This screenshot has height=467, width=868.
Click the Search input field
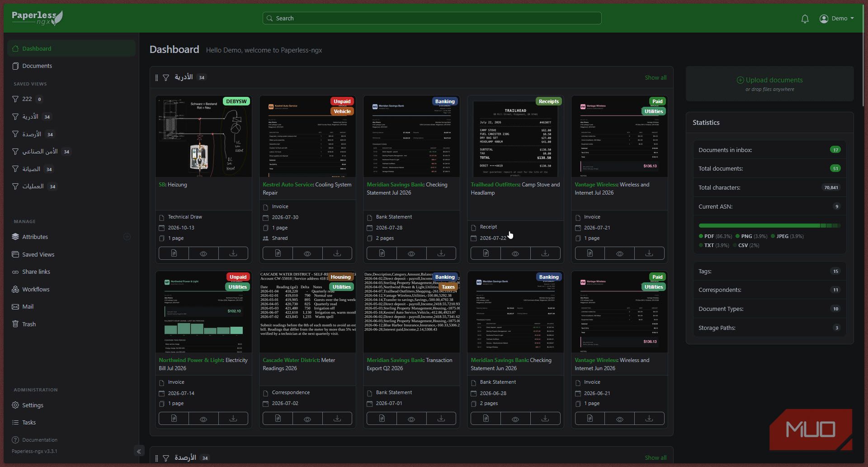tap(432, 18)
